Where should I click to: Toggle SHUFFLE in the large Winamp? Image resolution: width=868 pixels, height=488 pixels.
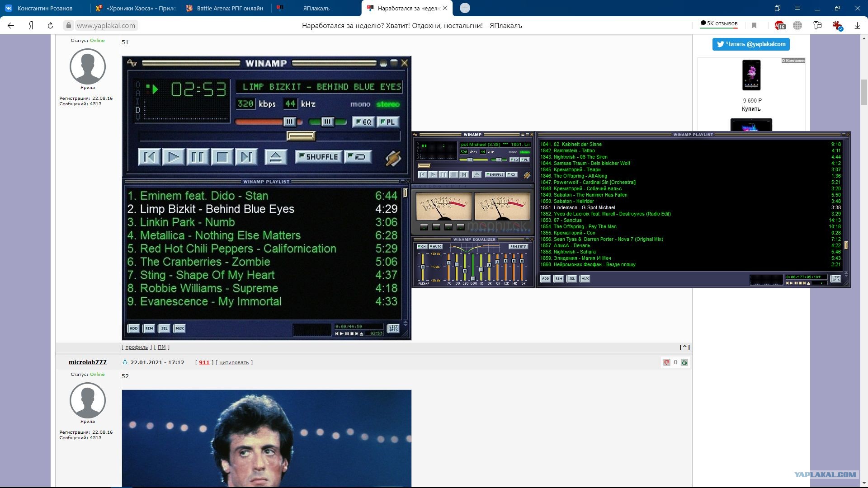(x=318, y=157)
